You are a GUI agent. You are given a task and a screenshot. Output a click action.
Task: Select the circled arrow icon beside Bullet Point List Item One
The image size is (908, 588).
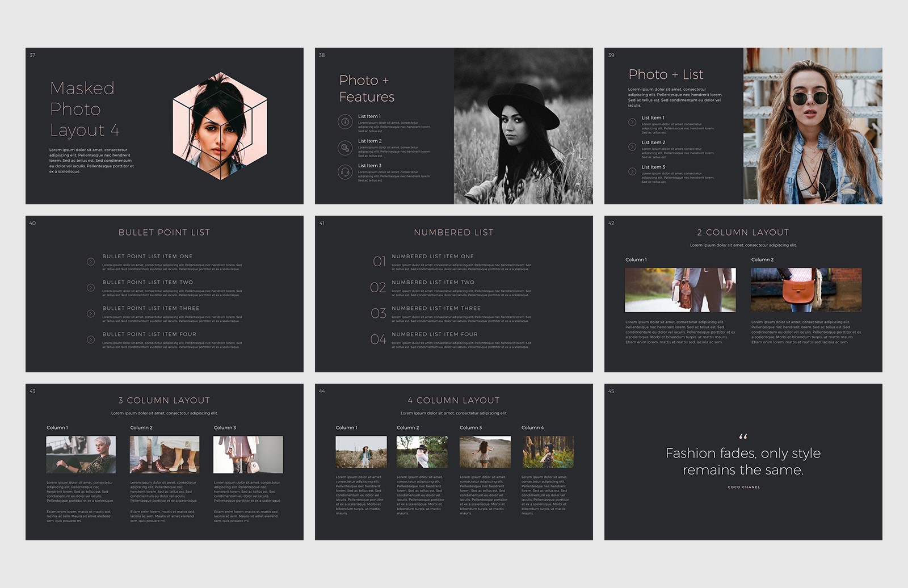point(90,261)
